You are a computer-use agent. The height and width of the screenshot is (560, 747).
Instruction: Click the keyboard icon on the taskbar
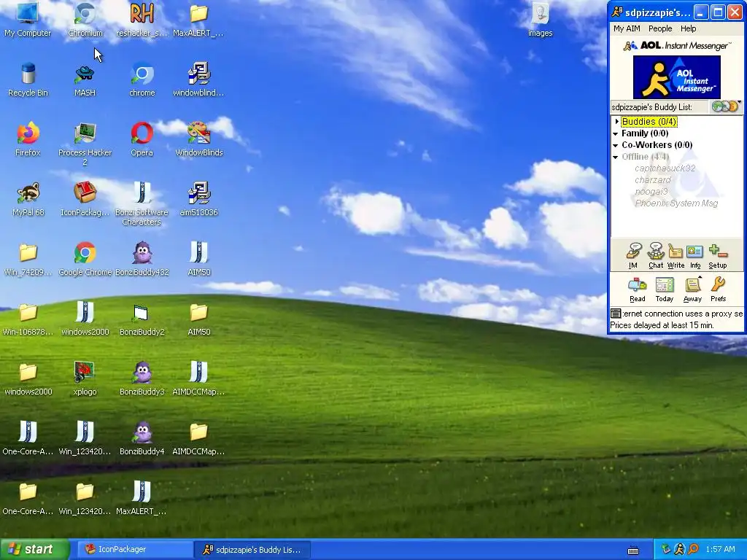(633, 551)
